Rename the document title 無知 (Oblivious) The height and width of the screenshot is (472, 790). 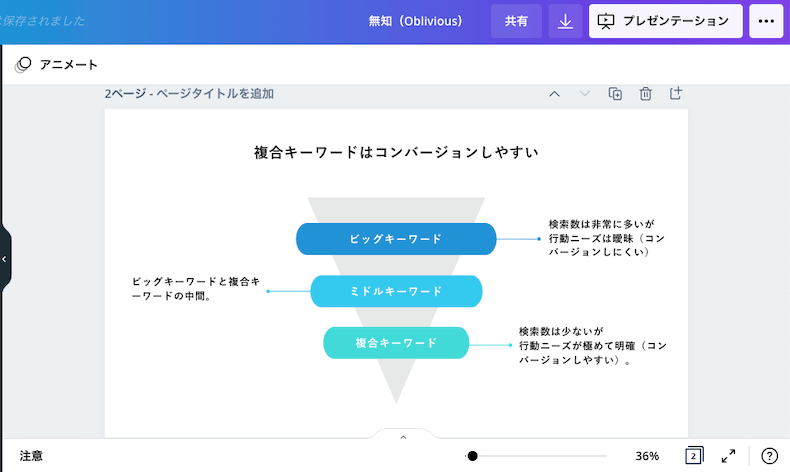coord(415,21)
